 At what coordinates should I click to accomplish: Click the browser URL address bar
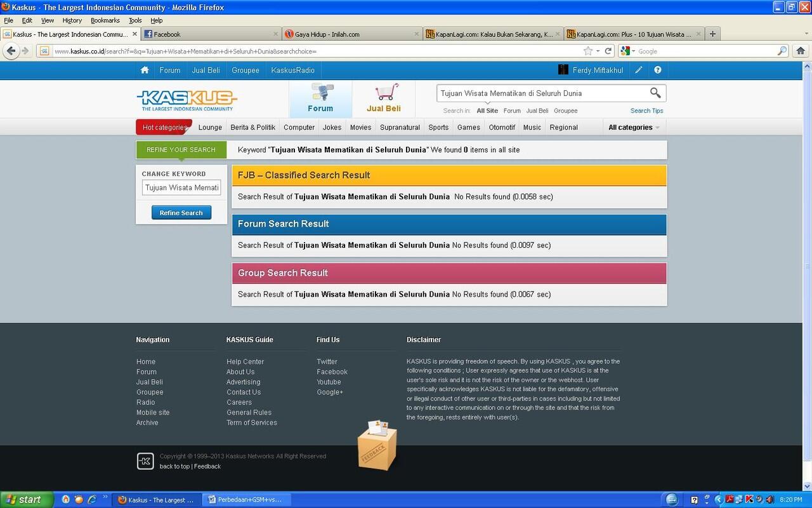tap(317, 51)
